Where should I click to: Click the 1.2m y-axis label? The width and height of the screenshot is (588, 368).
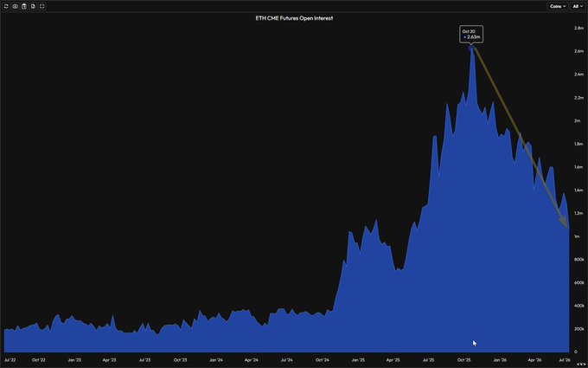[x=579, y=213]
